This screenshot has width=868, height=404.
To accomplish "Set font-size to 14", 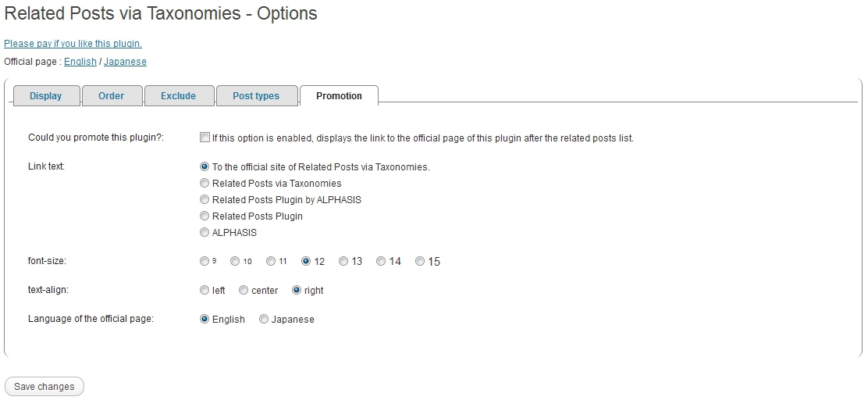I will [381, 261].
